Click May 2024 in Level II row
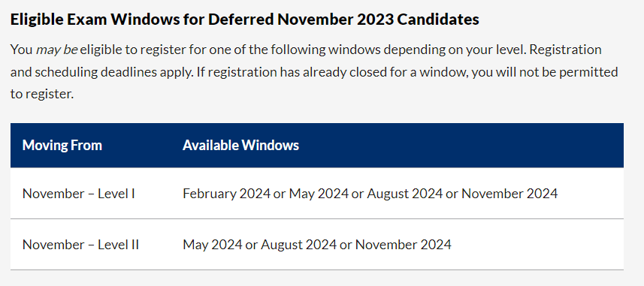Viewport: 644px width, 286px height. pos(213,245)
